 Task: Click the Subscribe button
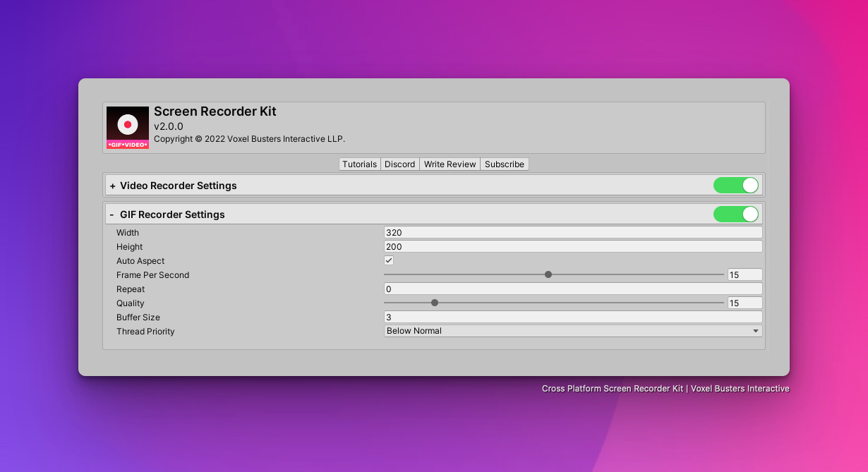(x=504, y=164)
